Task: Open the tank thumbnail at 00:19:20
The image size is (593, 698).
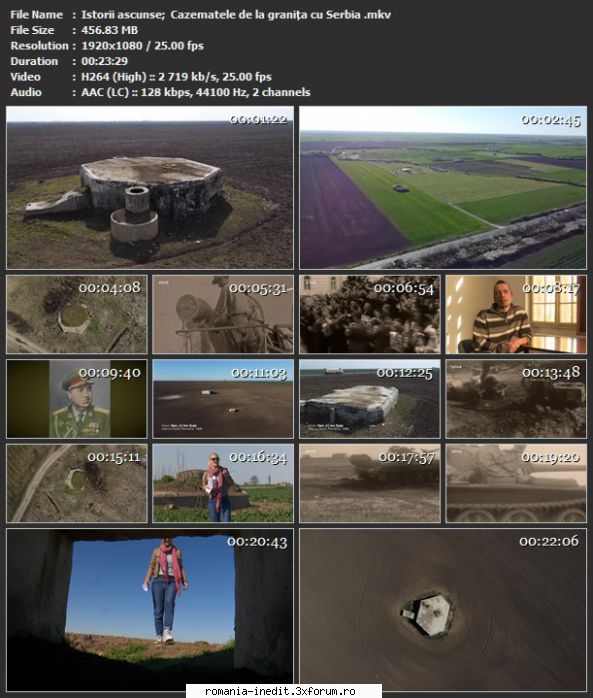Action: (516, 483)
